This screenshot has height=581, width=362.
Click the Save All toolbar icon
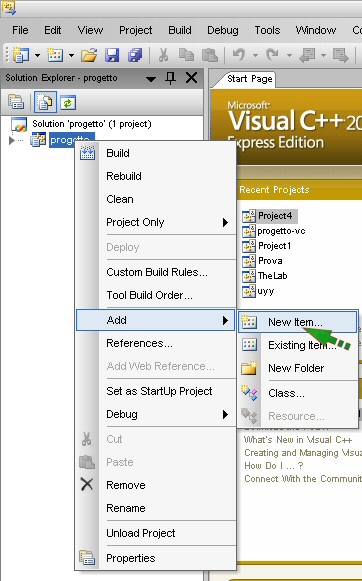(x=135, y=56)
